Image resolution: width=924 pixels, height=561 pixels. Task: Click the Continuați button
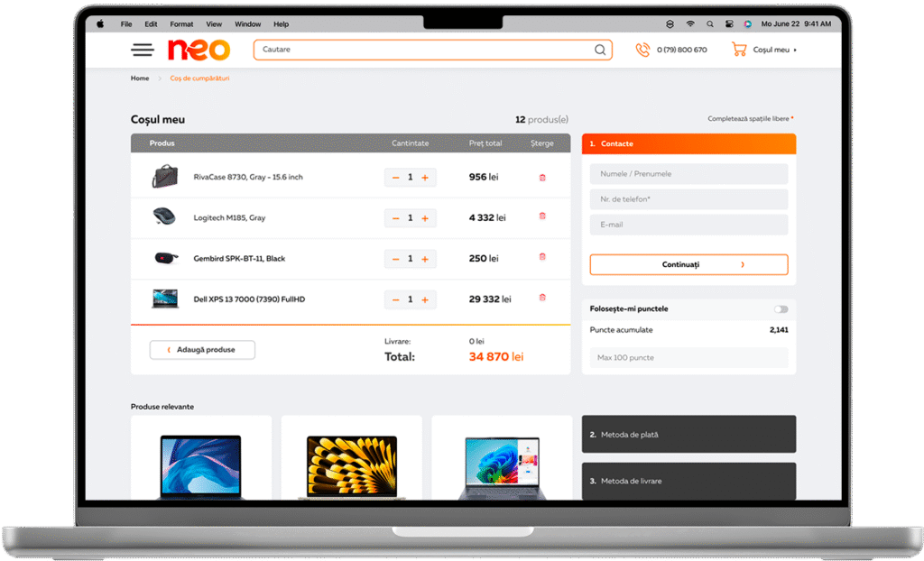[688, 264]
